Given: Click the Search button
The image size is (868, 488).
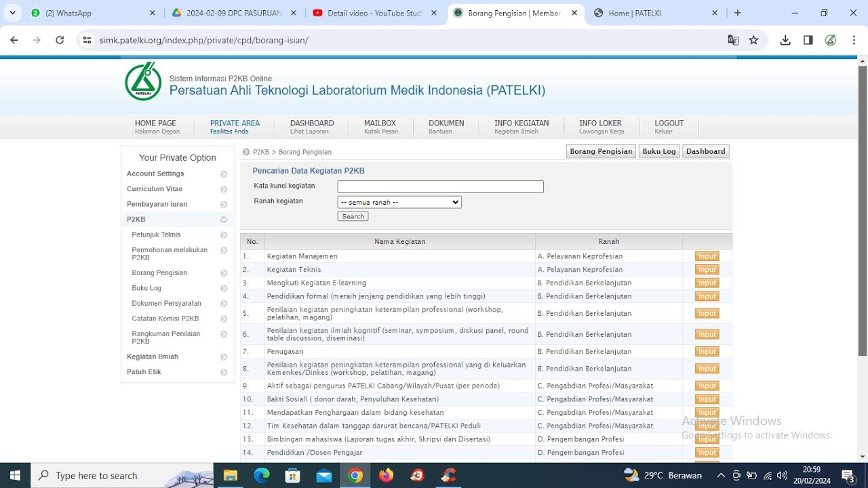Looking at the screenshot, I should pos(353,217).
